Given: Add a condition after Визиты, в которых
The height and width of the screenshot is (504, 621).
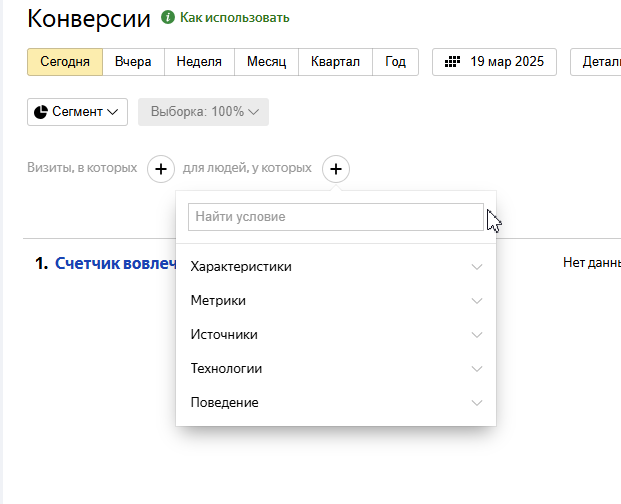Looking at the screenshot, I should (x=161, y=169).
